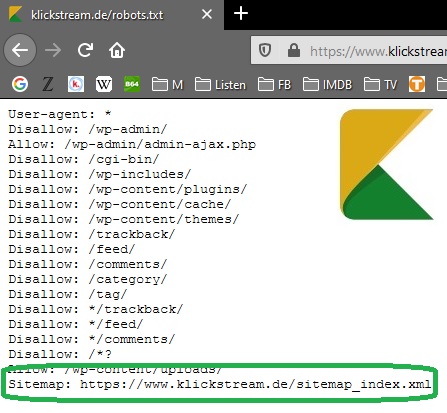Screen dimensions: 447x413
Task: Click the browser Back arrow button
Action: coord(20,50)
